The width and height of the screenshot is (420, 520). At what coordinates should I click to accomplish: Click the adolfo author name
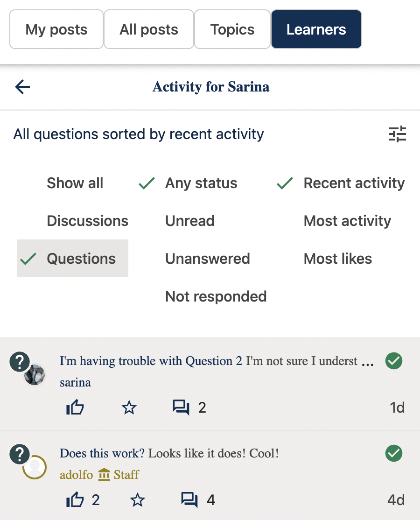76,475
